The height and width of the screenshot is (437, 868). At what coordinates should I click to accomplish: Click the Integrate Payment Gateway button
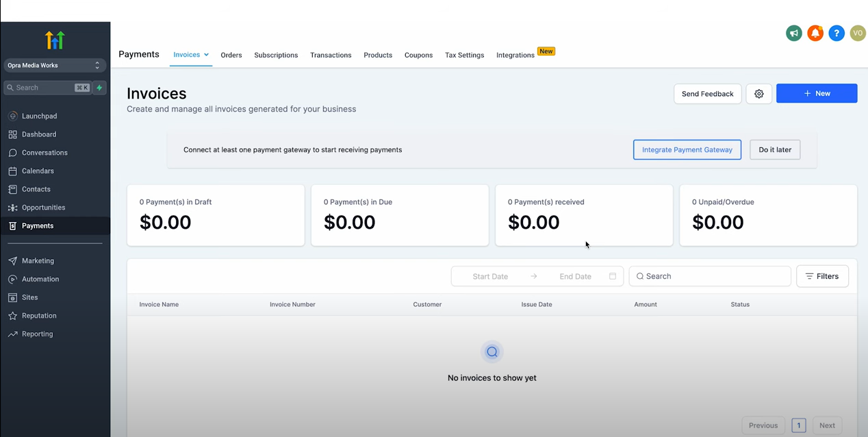pos(687,149)
